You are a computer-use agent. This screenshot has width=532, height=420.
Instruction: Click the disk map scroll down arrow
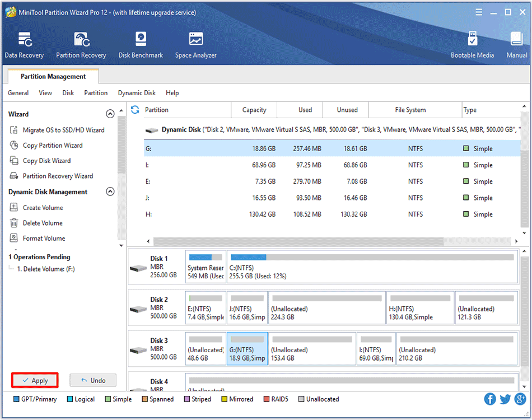(525, 386)
